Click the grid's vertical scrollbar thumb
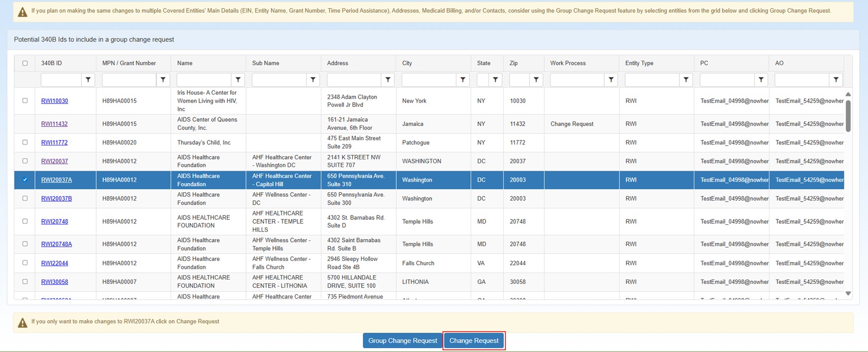The image size is (868, 352). (x=848, y=116)
